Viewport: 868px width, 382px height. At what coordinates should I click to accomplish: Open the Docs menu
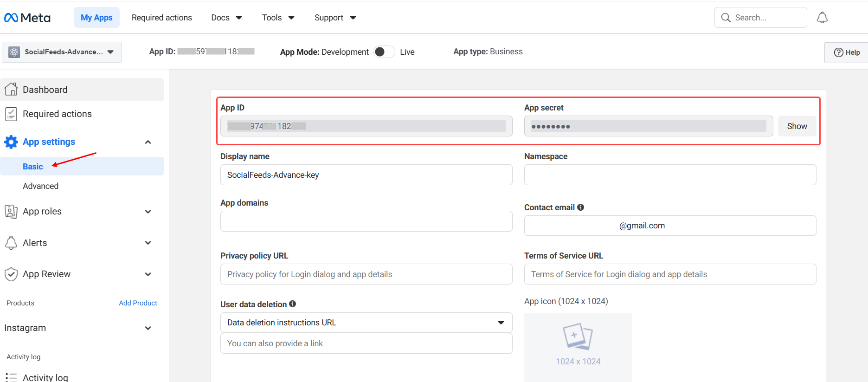pos(226,18)
